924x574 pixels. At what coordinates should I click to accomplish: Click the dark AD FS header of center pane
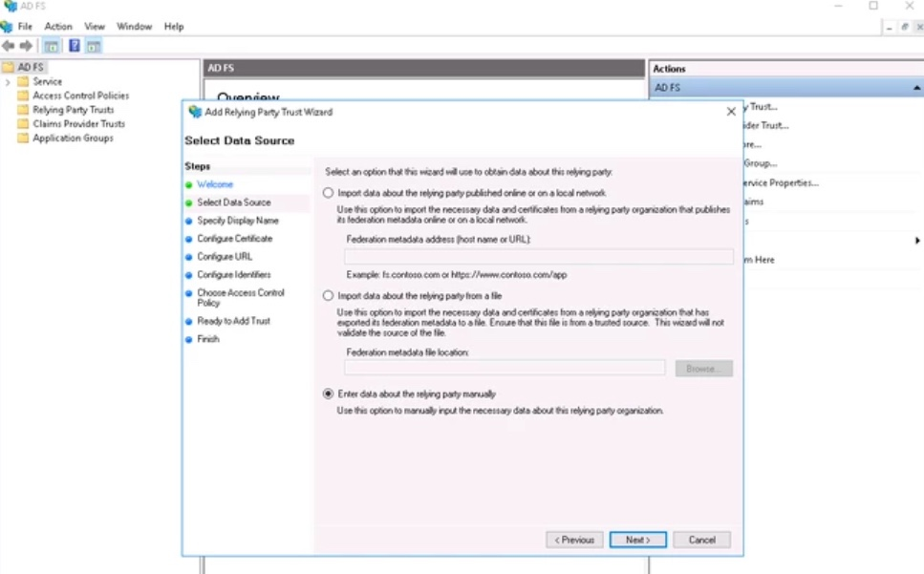[424, 69]
